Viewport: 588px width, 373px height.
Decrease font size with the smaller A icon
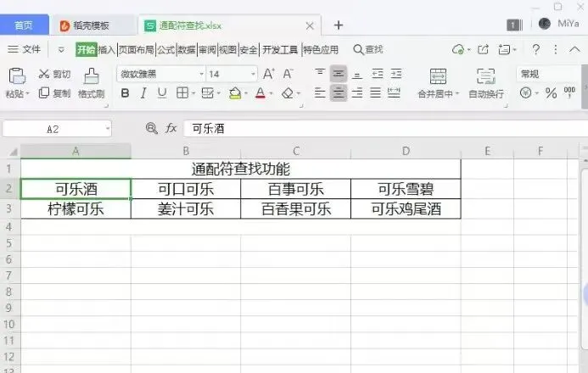(x=288, y=74)
